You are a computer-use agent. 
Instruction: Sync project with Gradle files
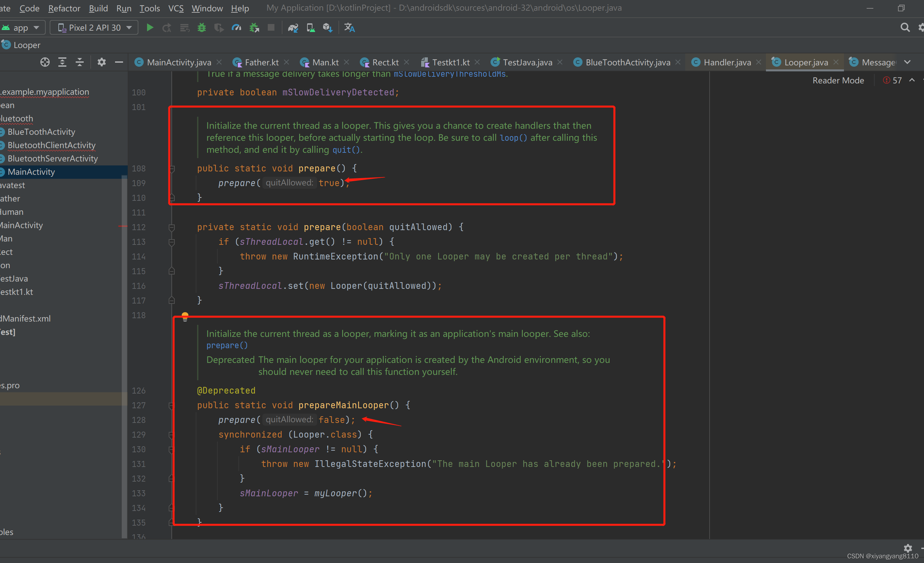click(x=293, y=28)
